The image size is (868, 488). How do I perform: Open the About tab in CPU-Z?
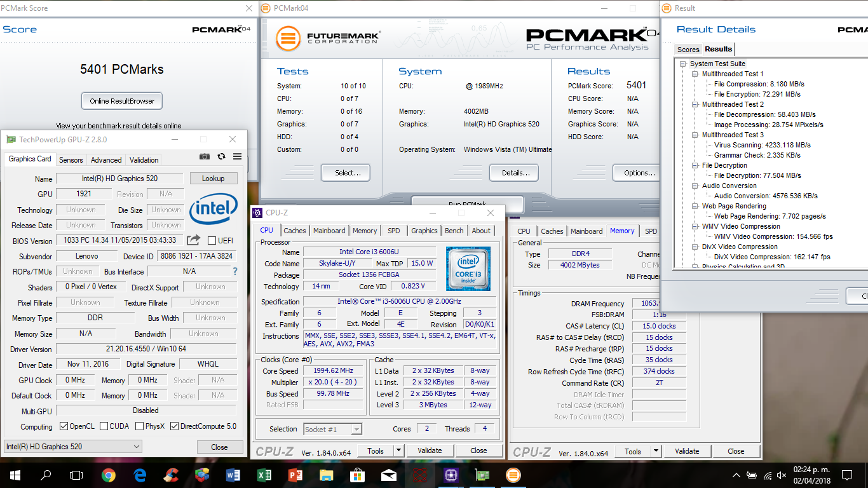[x=481, y=231]
